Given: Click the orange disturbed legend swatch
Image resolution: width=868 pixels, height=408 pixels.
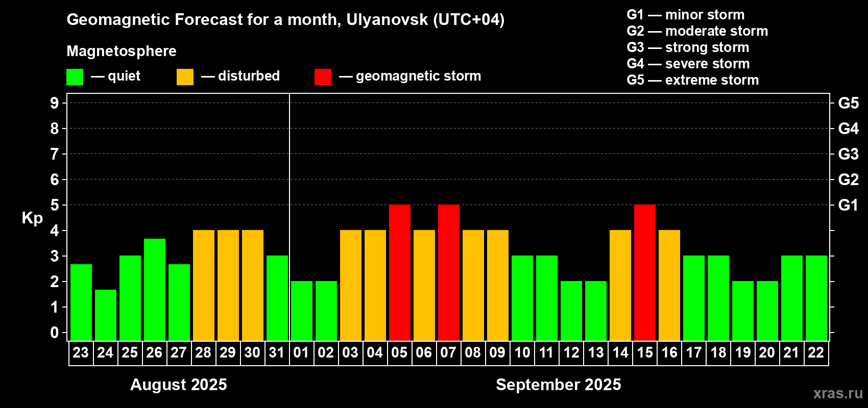Looking at the screenshot, I should (185, 77).
